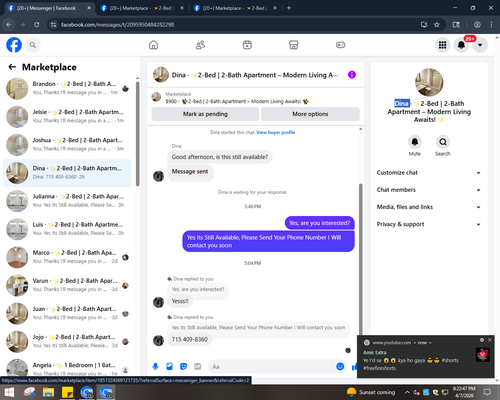Open the account dropdown arrow

coord(480,45)
